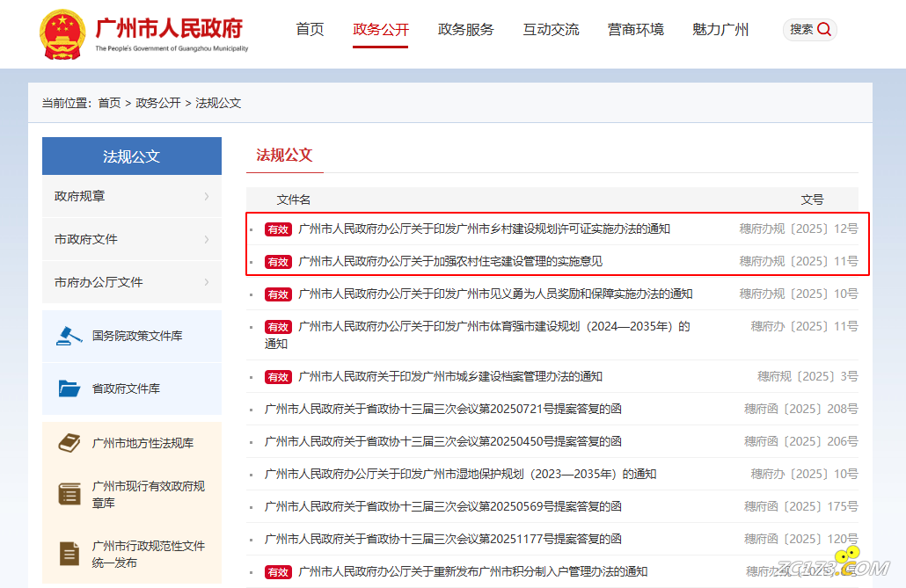Image resolution: width=906 pixels, height=588 pixels.
Task: Open notice on 广州市城乡建设档案管理办法
Action: pos(450,377)
